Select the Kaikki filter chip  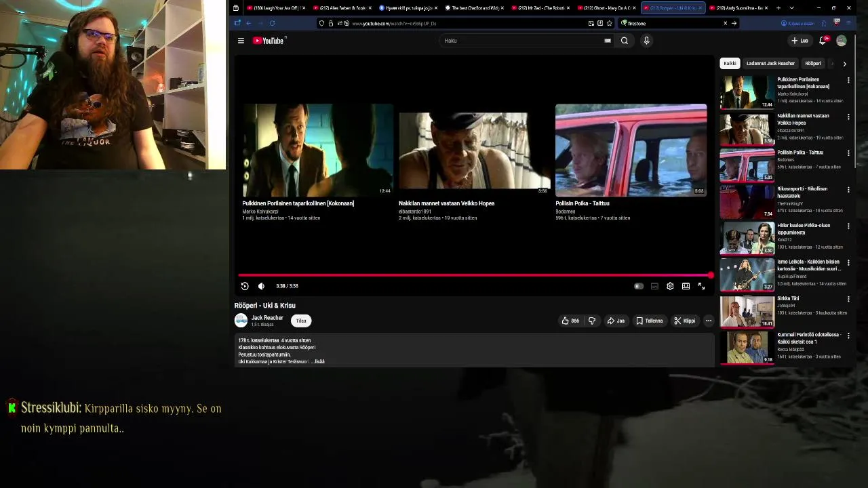coord(730,64)
